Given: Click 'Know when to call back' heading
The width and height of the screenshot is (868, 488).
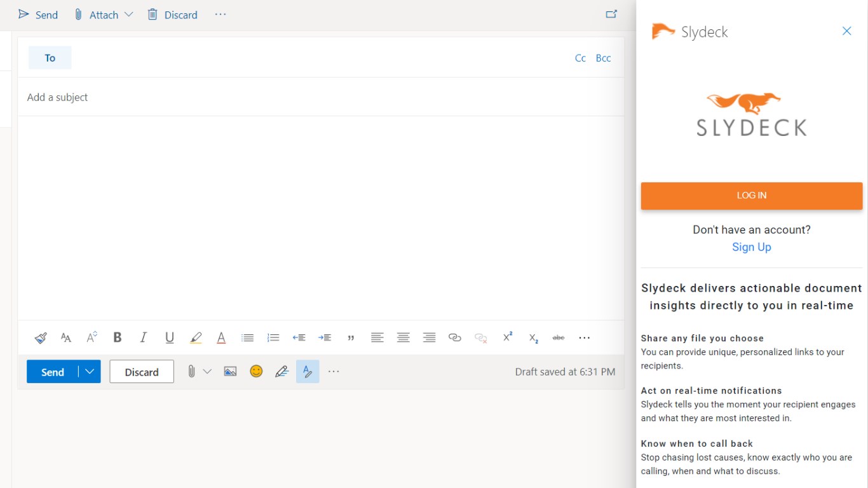Looking at the screenshot, I should point(697,444).
